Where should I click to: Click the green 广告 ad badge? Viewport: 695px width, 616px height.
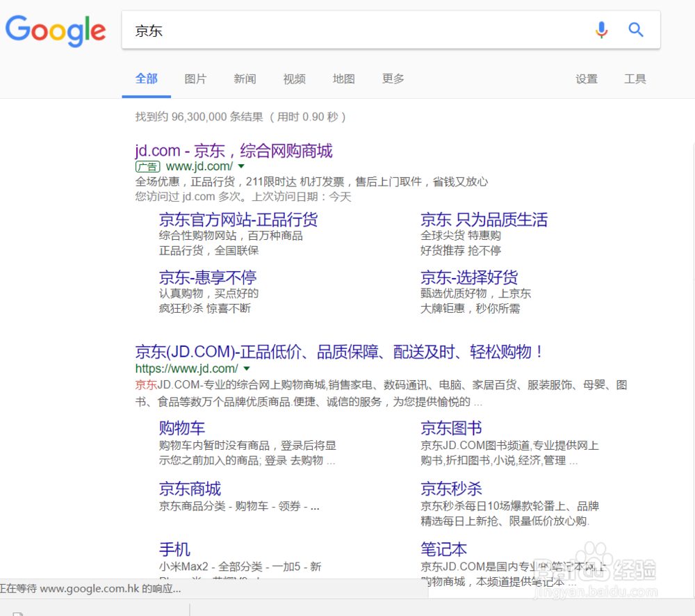click(x=147, y=167)
